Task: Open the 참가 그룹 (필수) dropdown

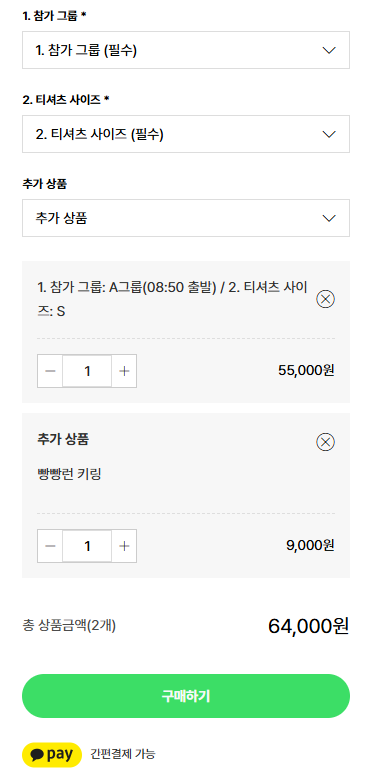Action: pyautogui.click(x=186, y=50)
